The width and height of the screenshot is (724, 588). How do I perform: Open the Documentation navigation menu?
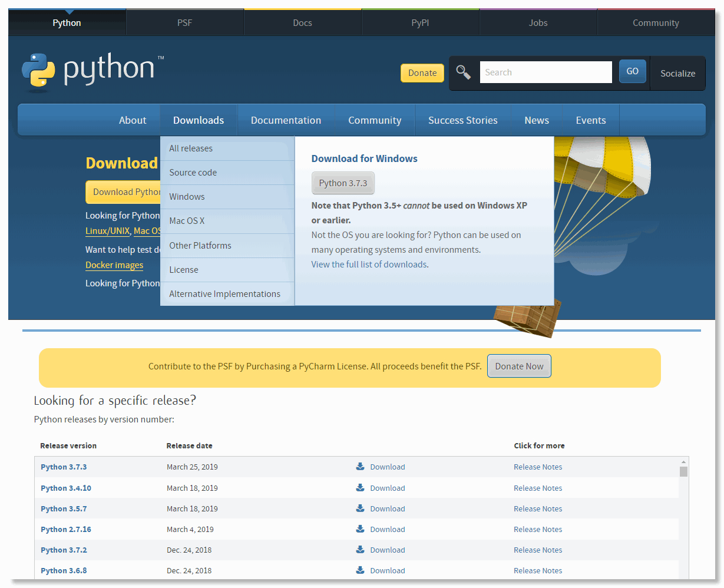pos(286,120)
